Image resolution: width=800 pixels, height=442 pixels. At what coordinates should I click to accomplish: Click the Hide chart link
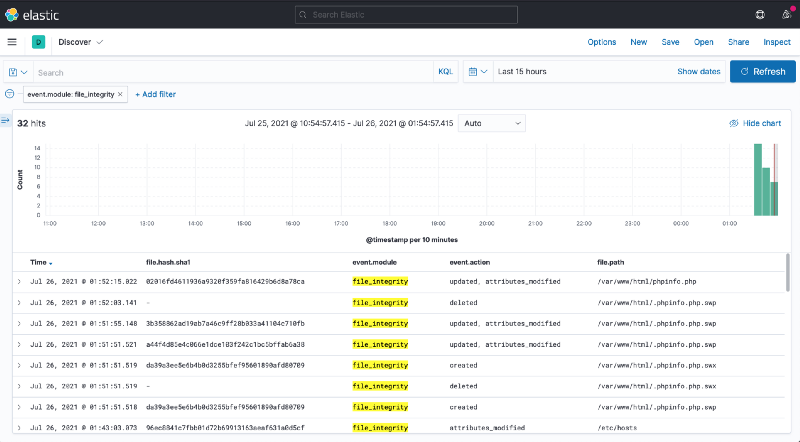[x=755, y=123]
